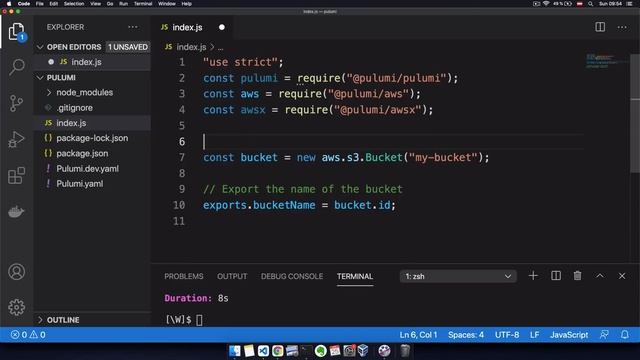
Task: Click the terminal prompt input area
Action: point(199,320)
